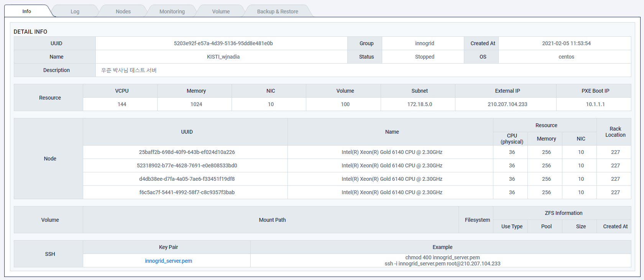Click the ssh example command text
The height and width of the screenshot is (280, 644).
pos(442,264)
